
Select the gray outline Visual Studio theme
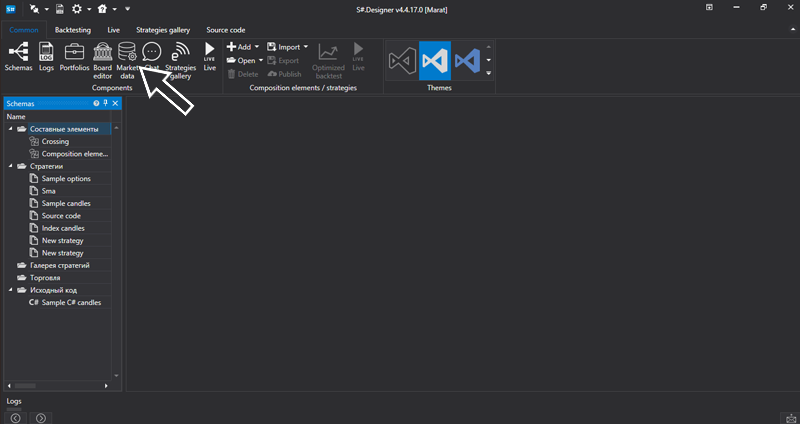(402, 62)
